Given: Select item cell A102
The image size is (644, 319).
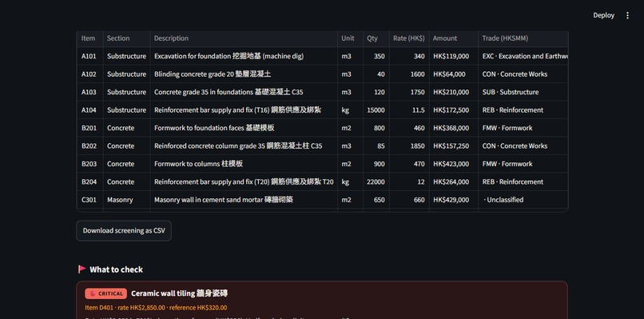Looking at the screenshot, I should [x=89, y=74].
